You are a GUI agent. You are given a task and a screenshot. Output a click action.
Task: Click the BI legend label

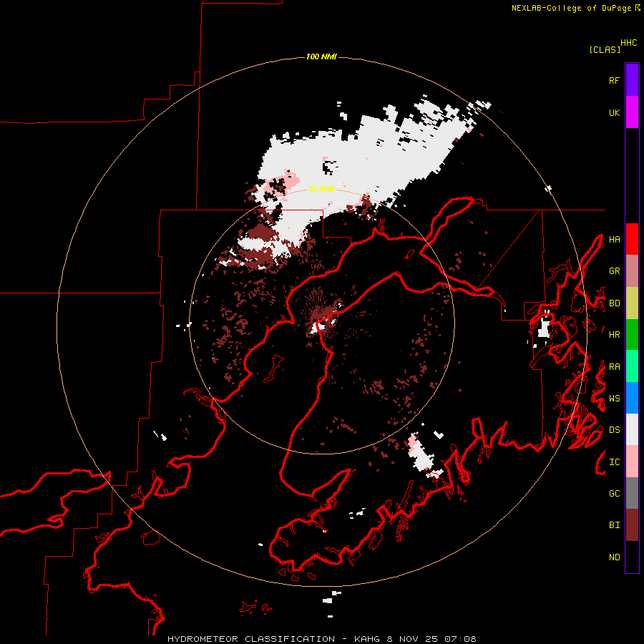coord(614,525)
